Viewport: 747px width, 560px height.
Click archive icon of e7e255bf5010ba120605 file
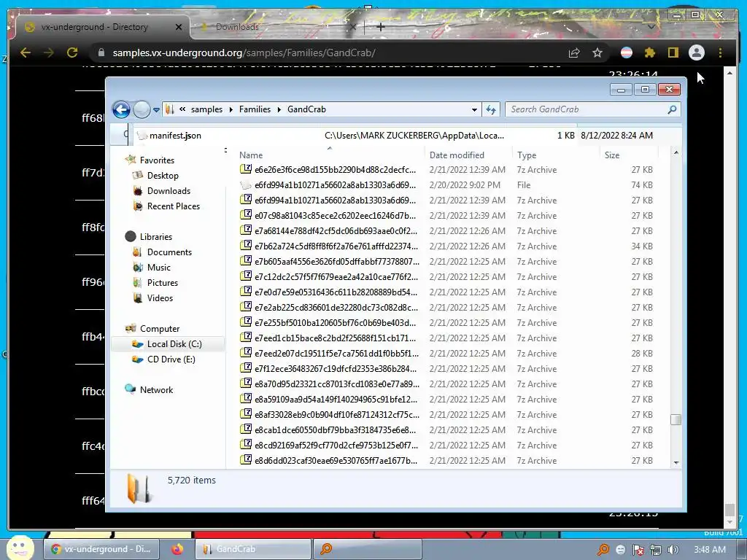(x=246, y=322)
